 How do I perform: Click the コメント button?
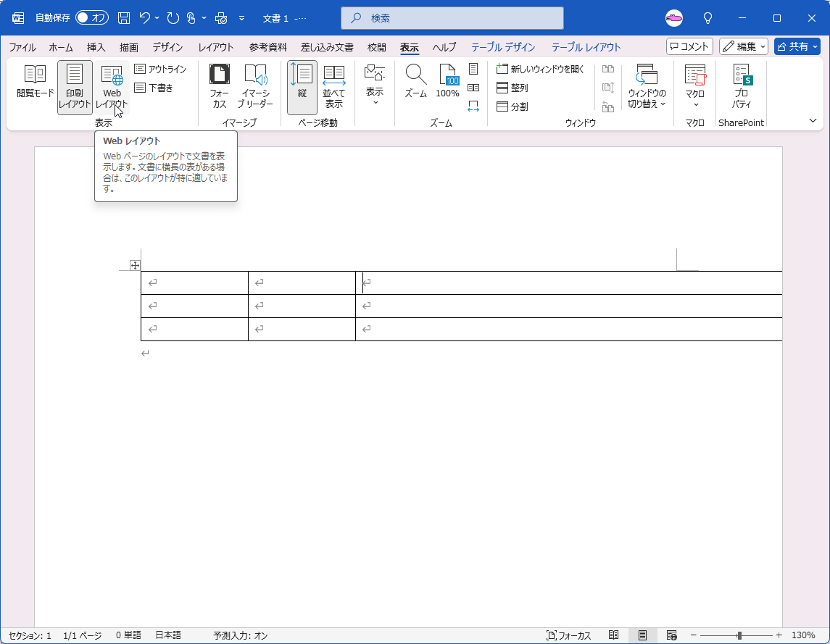[689, 46]
